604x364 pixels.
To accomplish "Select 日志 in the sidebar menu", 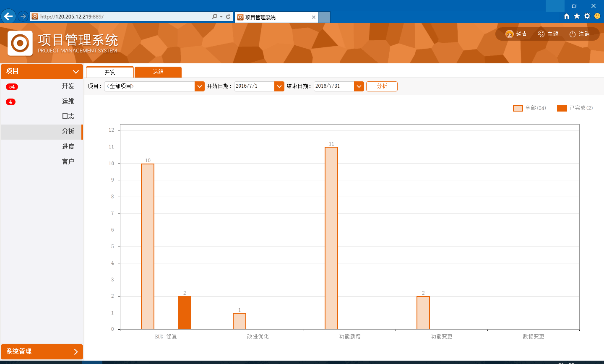I will click(x=68, y=116).
